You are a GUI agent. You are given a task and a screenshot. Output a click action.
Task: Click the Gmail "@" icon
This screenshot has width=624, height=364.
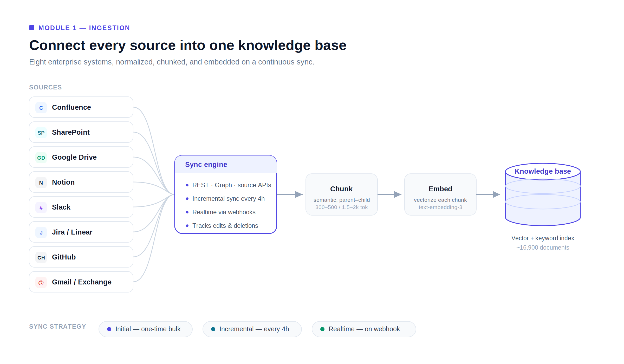[x=41, y=282]
